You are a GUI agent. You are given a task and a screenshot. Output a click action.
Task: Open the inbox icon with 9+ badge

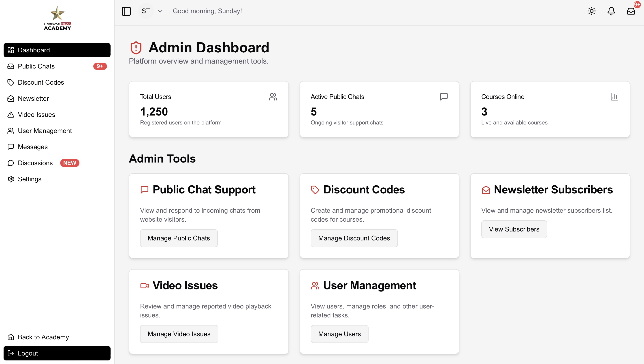[631, 11]
